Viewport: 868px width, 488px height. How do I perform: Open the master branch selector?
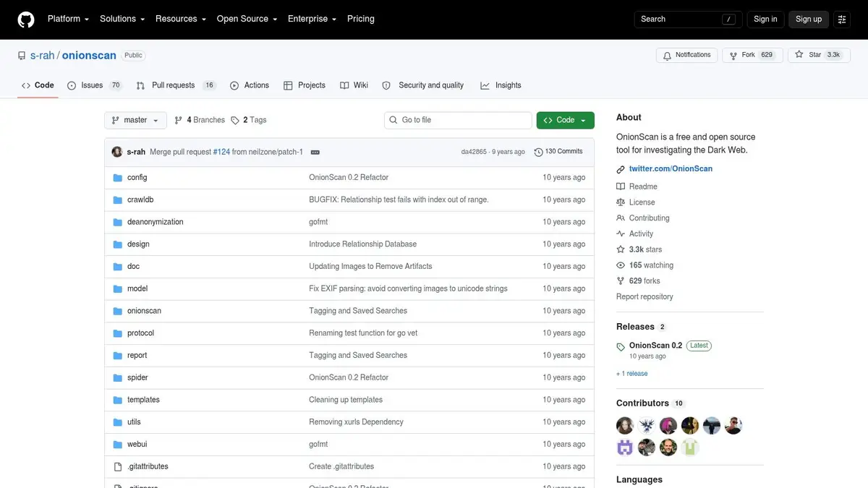tap(135, 120)
